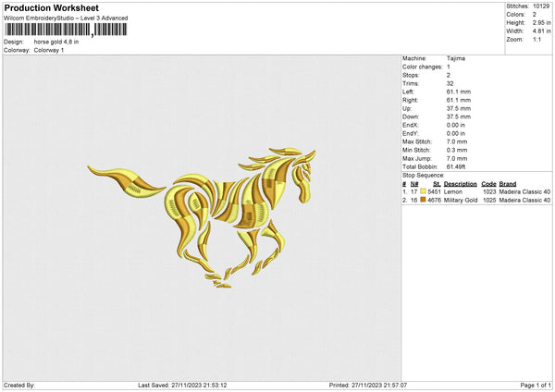Click the barcode under the Wilcom subtitle

pos(66,30)
